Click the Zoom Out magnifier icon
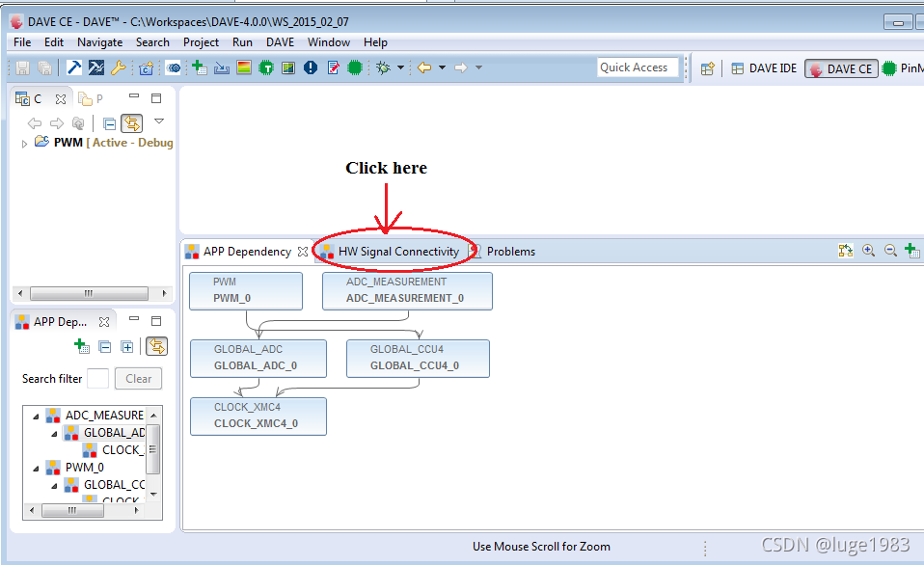This screenshot has height=565, width=924. click(x=890, y=251)
